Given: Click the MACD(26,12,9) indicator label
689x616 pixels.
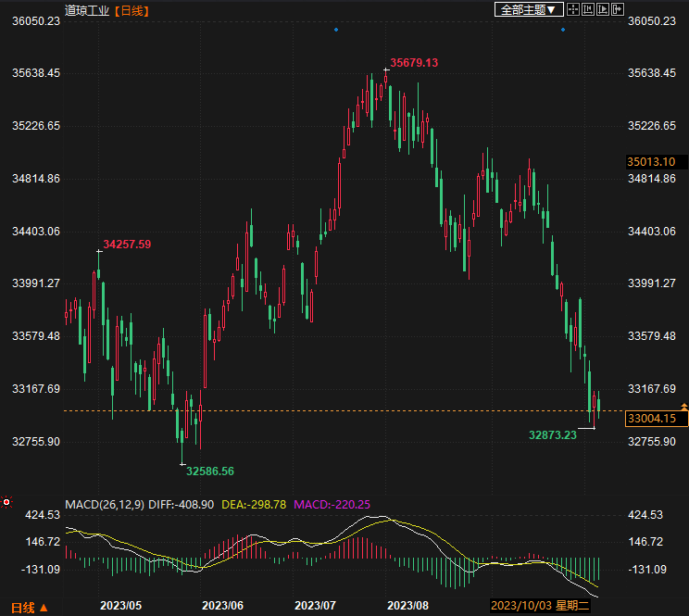Looking at the screenshot, I should click(x=104, y=504).
